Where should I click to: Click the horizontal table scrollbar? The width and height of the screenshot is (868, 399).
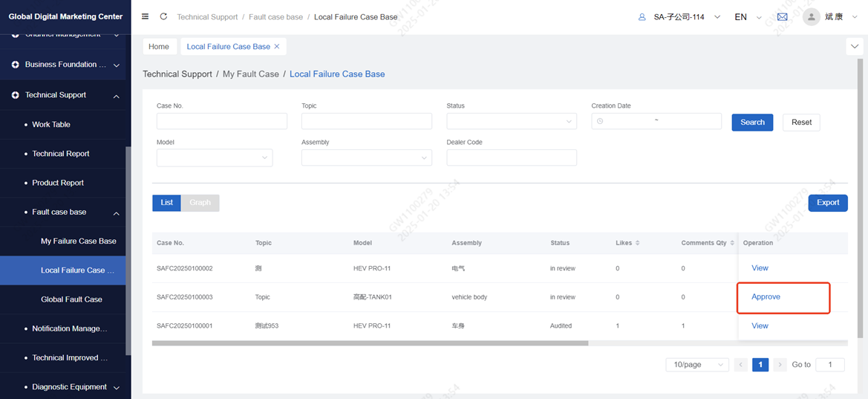point(370,343)
